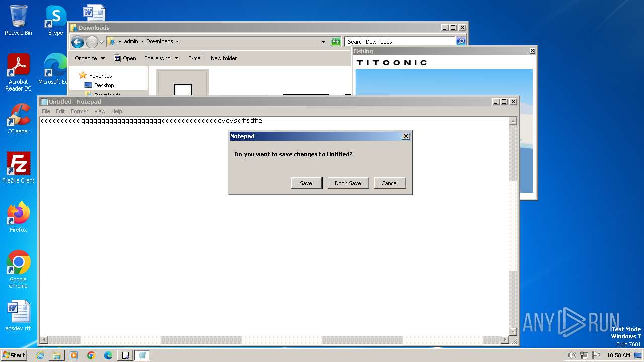Click Save in the Notepad dialog
This screenshot has height=362, width=644.
pyautogui.click(x=306, y=183)
